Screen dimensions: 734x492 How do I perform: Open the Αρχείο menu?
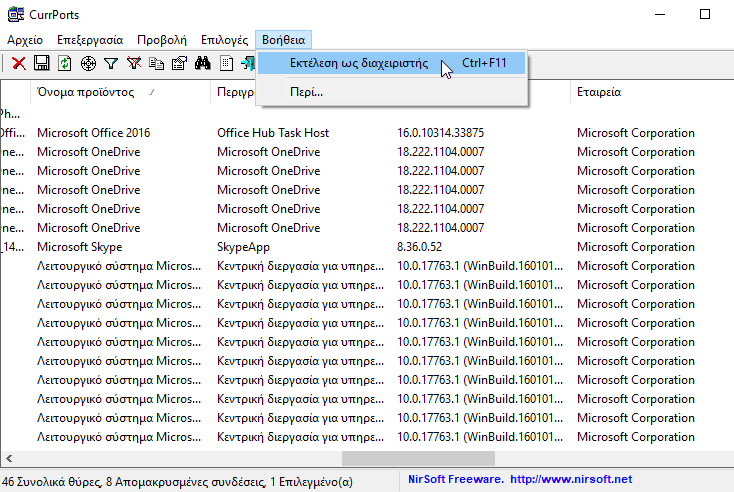25,40
